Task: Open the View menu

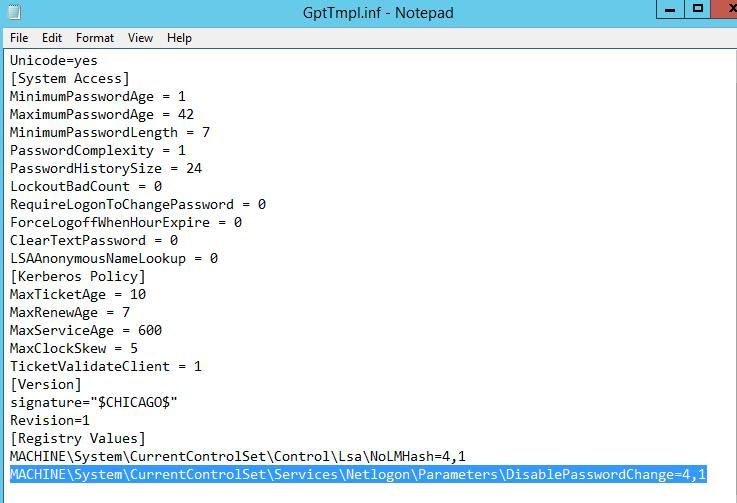Action: (140, 38)
